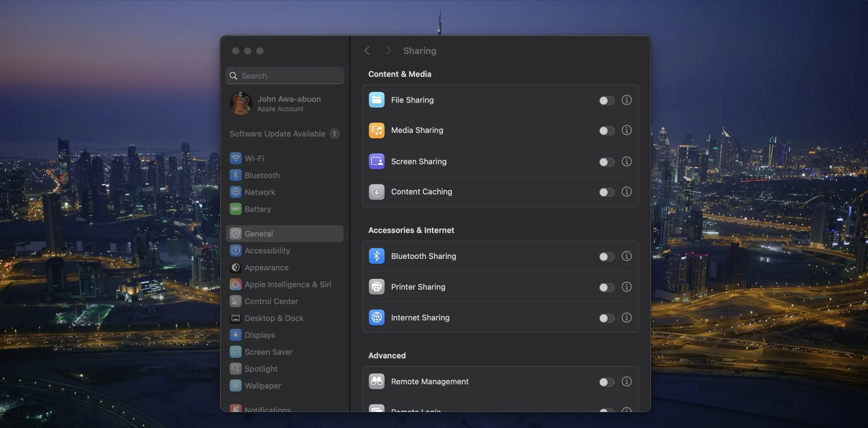Click the Printer Sharing icon

tap(376, 286)
